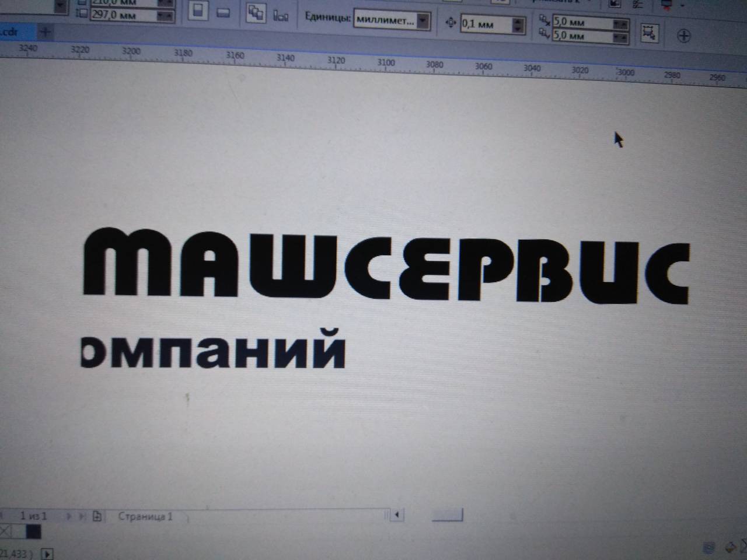Apply layout to current page only icon
The image size is (747, 560).
281,15
